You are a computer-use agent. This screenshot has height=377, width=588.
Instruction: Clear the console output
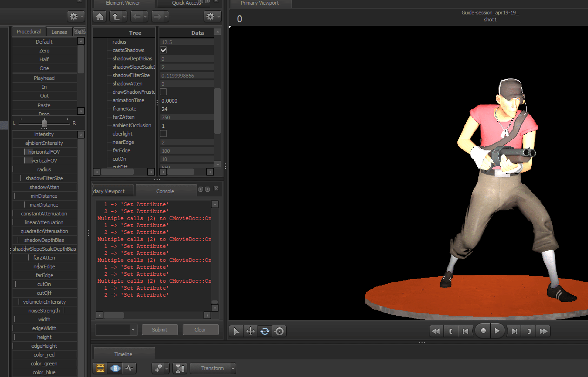point(200,330)
